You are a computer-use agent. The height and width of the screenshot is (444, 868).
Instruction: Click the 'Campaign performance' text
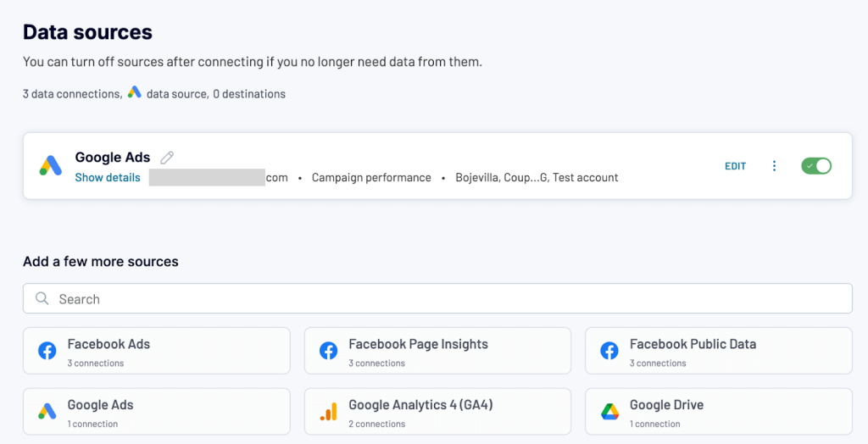[371, 178]
